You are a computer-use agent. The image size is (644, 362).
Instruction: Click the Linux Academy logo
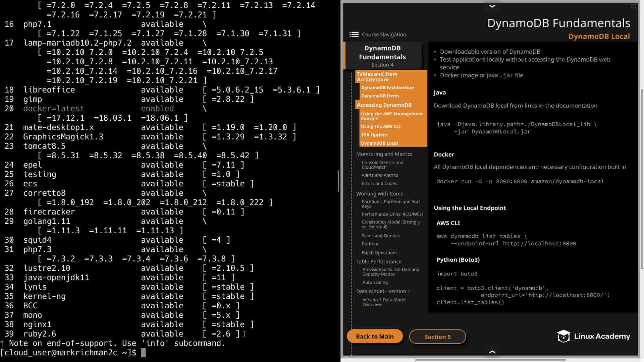click(x=593, y=336)
